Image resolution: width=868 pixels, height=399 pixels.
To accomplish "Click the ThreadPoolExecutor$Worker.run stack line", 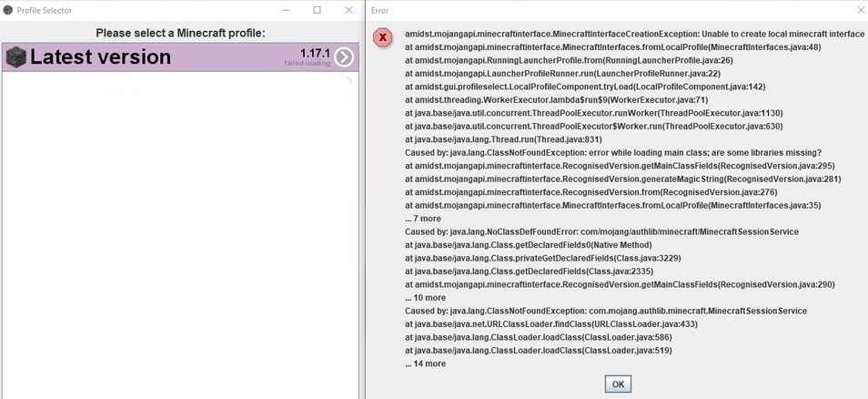I will pos(593,126).
